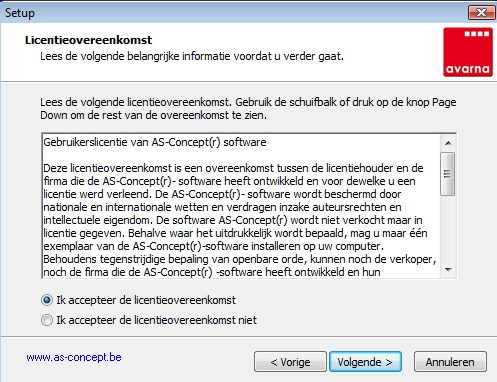
Task: Continue with the 'Volgende >' button
Action: tap(365, 362)
